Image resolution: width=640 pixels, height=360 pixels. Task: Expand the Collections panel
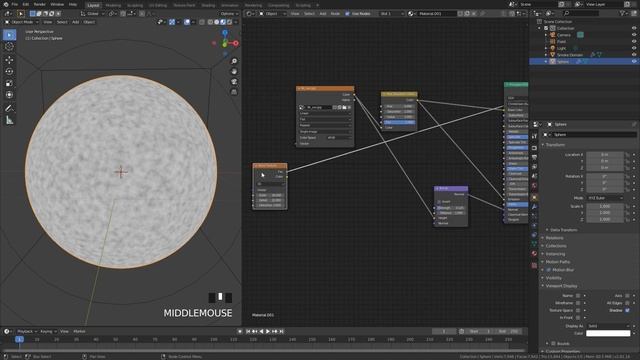pyautogui.click(x=556, y=246)
